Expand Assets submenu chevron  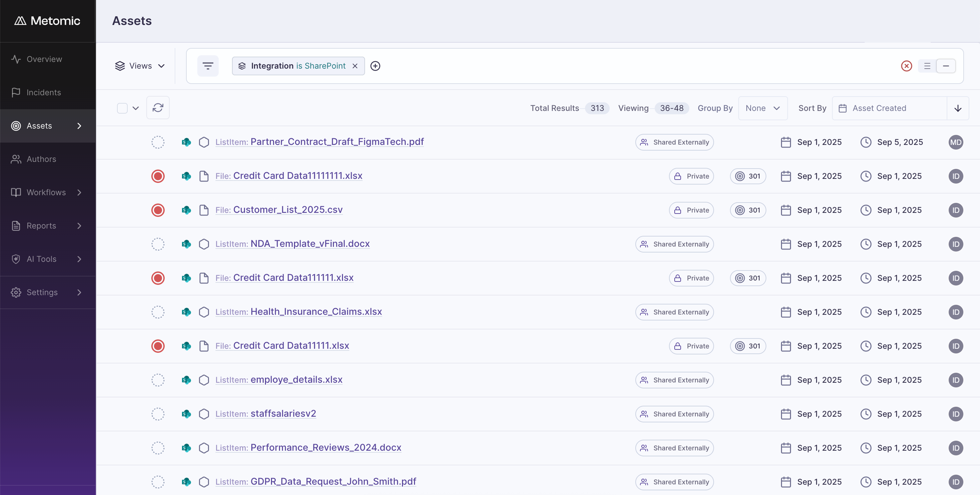pos(79,126)
